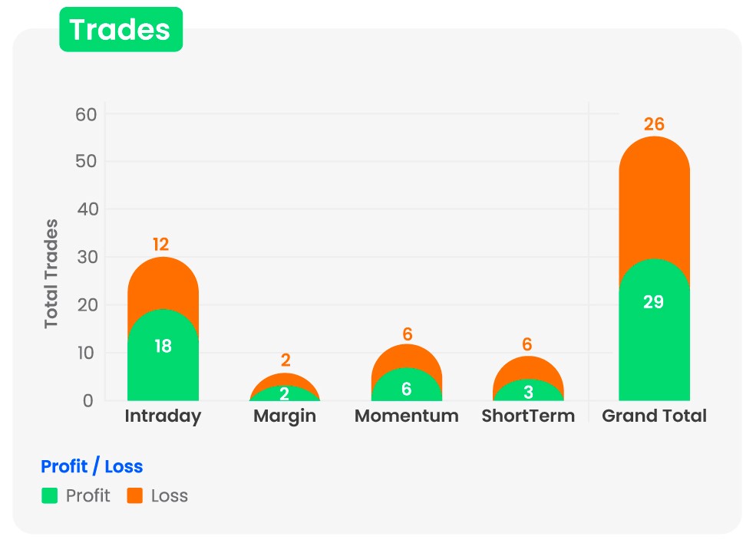Click orange 26 label above Grand Total
The height and width of the screenshot is (546, 756).
[654, 124]
